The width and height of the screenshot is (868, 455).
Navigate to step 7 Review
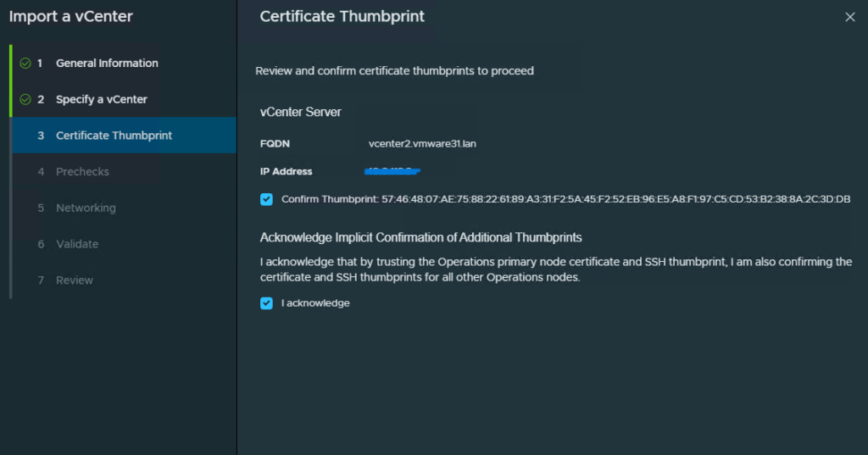click(x=75, y=280)
